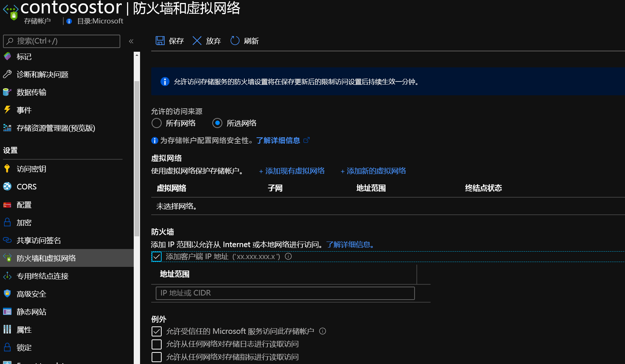This screenshot has height=364, width=625.
Task: Click the 子网 column header
Action: coord(275,188)
